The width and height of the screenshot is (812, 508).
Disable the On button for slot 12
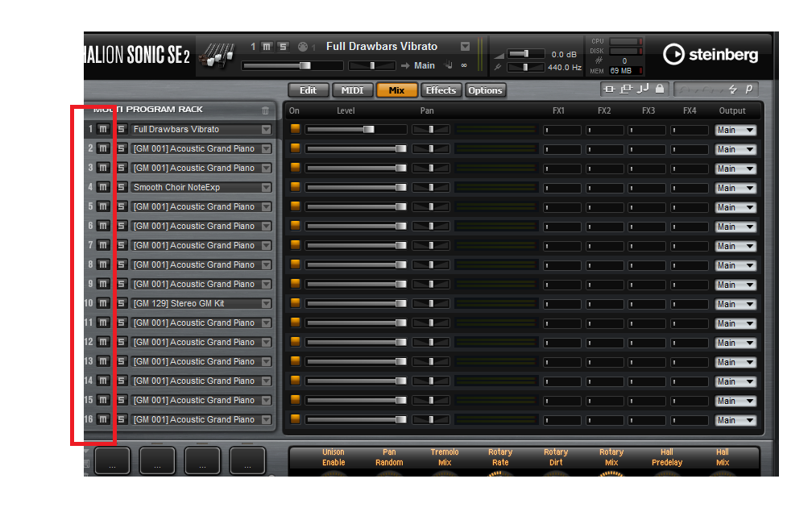[295, 342]
